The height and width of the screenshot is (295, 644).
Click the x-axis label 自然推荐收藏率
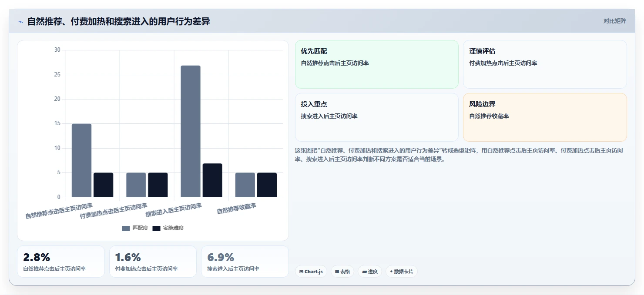(236, 209)
